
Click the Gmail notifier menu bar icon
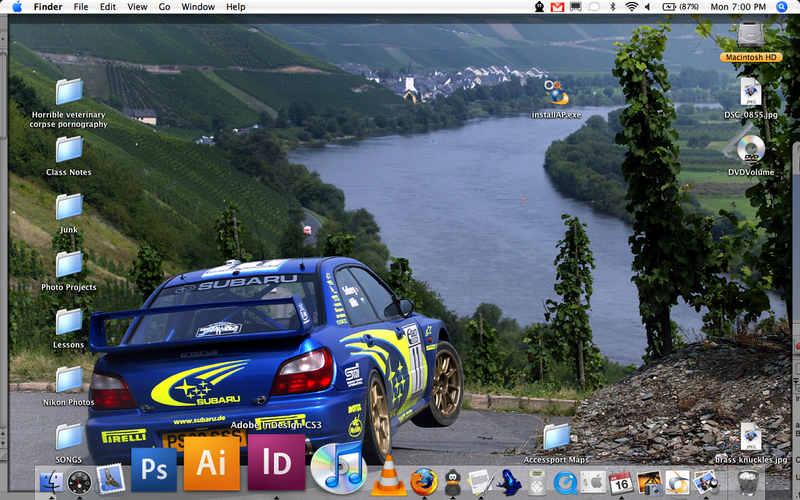click(x=557, y=7)
